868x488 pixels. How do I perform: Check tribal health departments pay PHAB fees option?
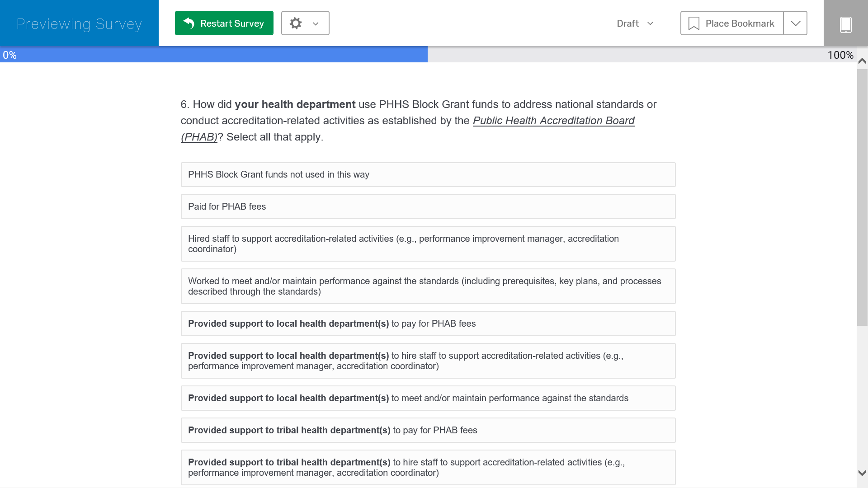(428, 430)
